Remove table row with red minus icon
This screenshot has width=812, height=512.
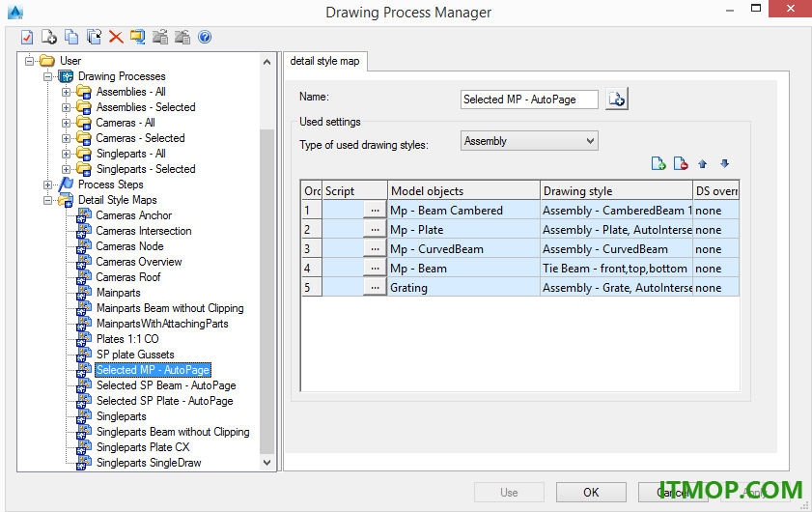pyautogui.click(x=681, y=164)
